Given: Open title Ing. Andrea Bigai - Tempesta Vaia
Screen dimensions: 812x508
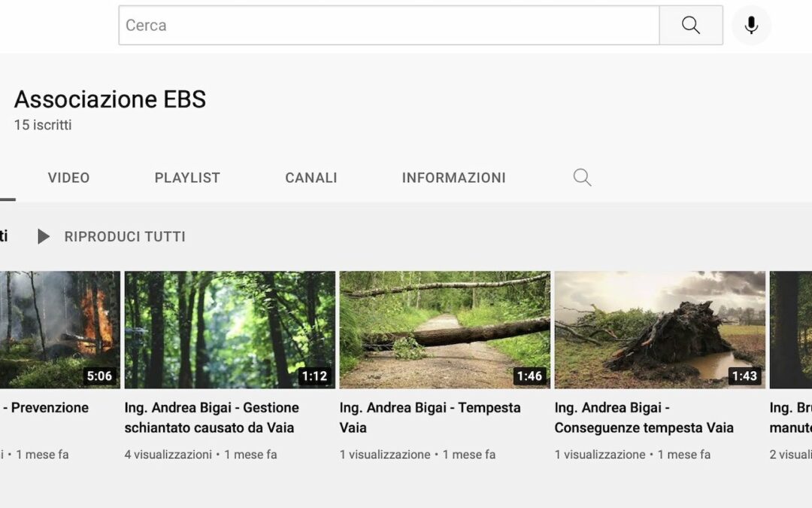Looking at the screenshot, I should (430, 417).
